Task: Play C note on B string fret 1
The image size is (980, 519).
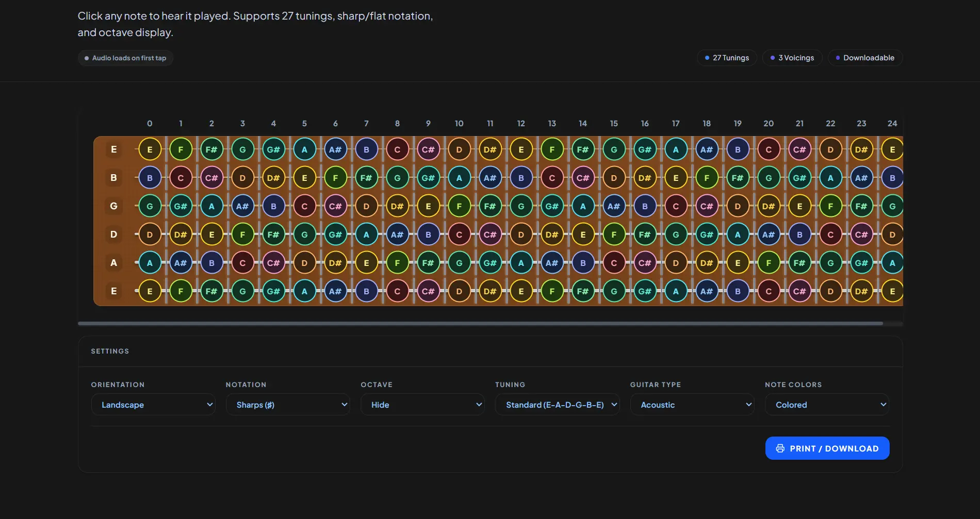Action: coord(181,178)
